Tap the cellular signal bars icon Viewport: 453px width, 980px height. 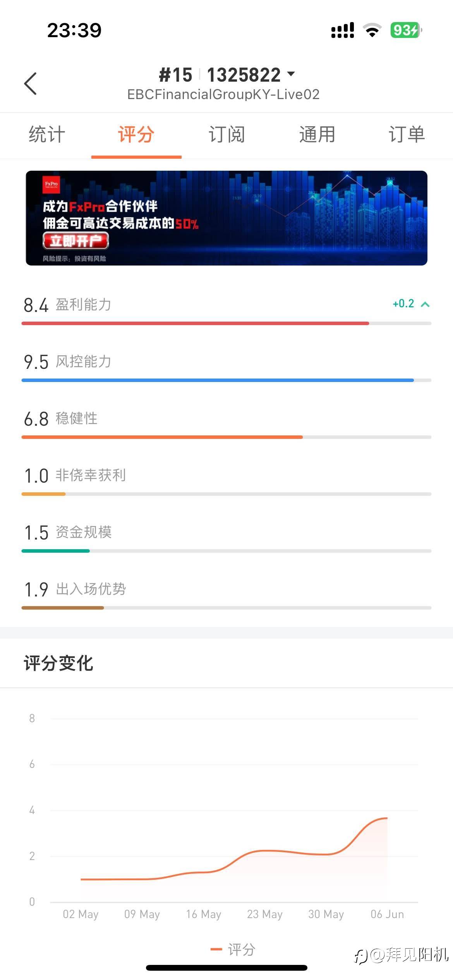[x=343, y=30]
